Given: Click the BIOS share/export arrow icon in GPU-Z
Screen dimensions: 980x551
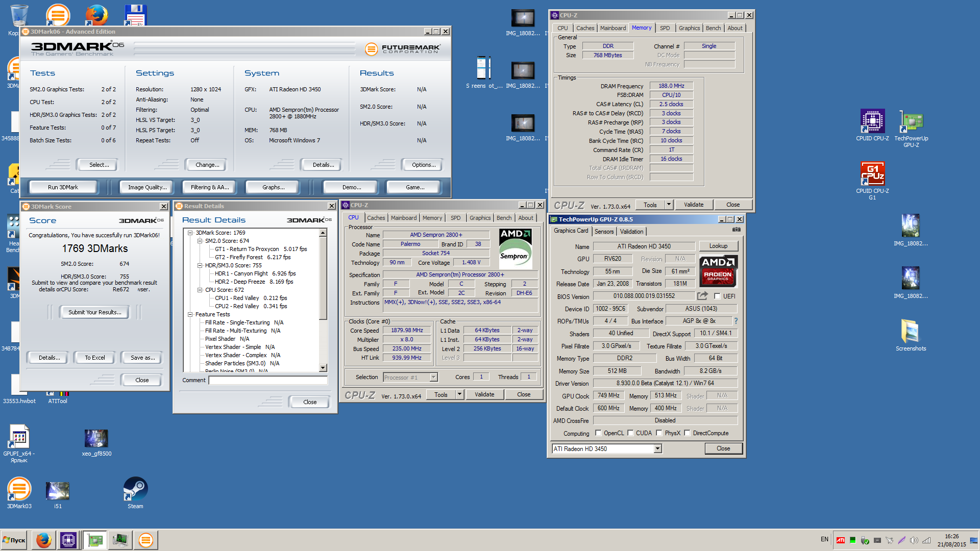Looking at the screenshot, I should coord(703,296).
